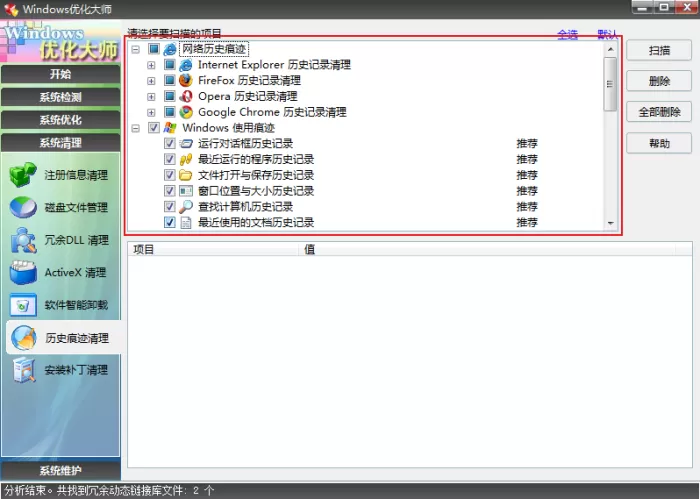Open the 磁盘文件管理 disk icon
Image resolution: width=700 pixels, height=499 pixels.
(x=23, y=207)
